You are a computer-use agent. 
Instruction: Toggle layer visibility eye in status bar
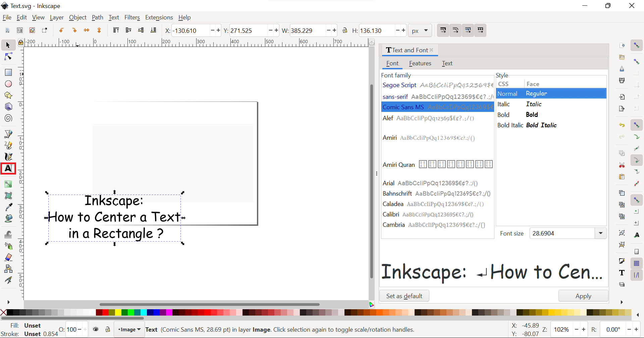[x=96, y=329]
